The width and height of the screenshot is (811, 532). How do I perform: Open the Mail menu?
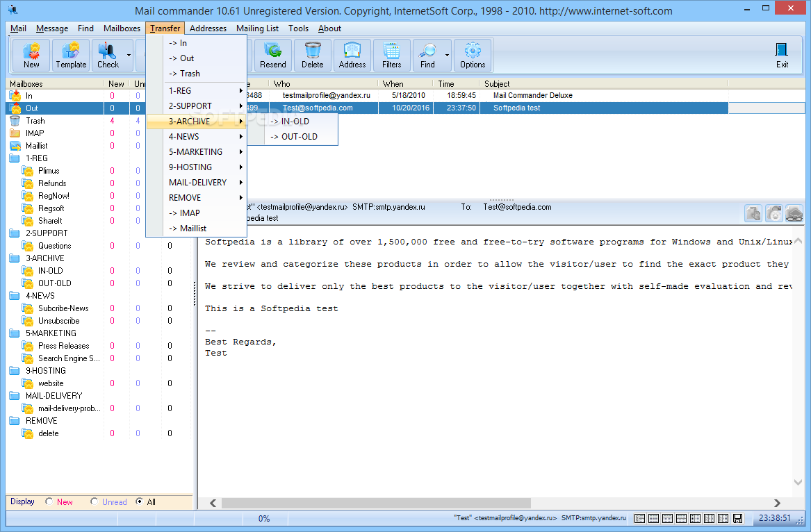click(18, 28)
